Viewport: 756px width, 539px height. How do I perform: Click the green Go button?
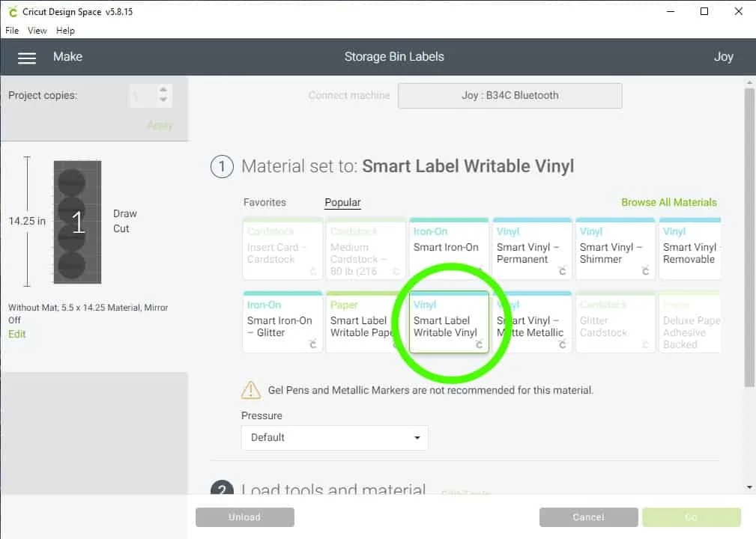pos(692,517)
